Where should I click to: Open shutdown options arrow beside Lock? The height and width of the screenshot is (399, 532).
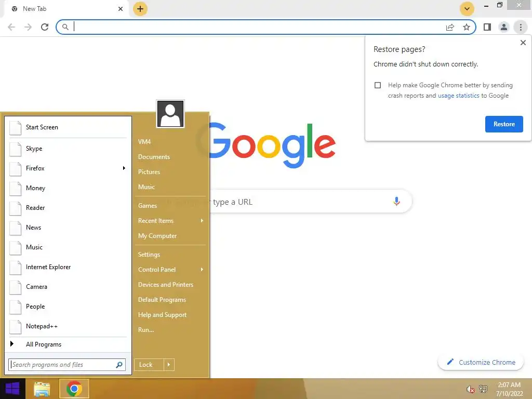pyautogui.click(x=169, y=365)
